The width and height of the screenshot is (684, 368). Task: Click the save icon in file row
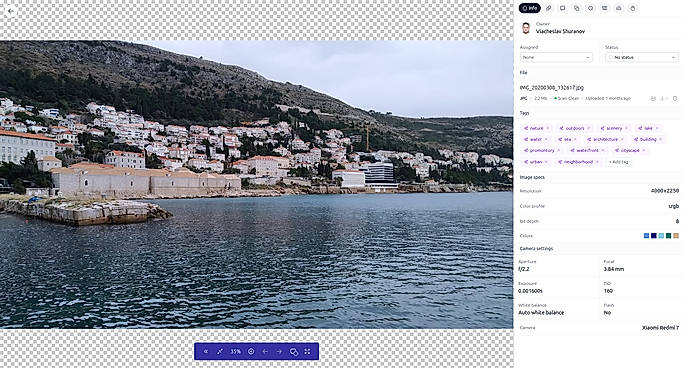pos(653,99)
